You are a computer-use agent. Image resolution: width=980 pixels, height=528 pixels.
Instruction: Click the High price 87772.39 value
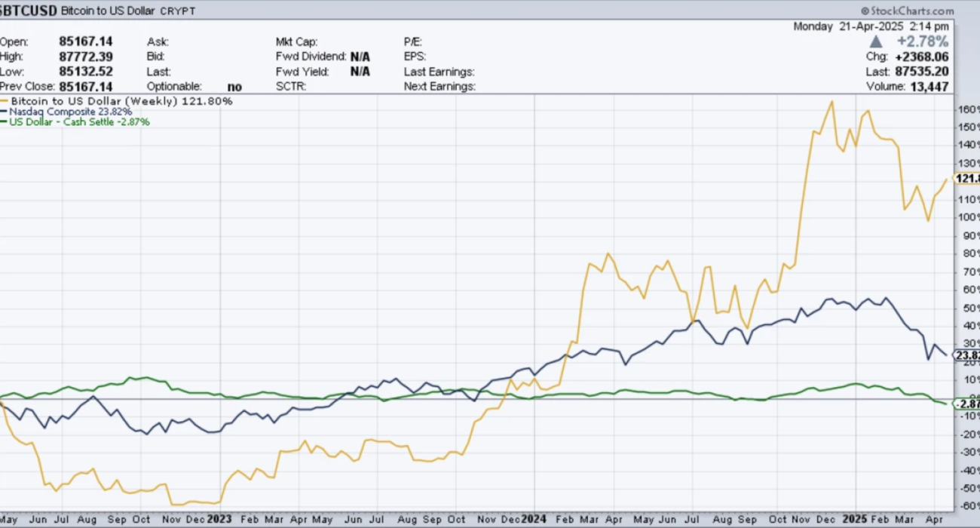click(85, 57)
